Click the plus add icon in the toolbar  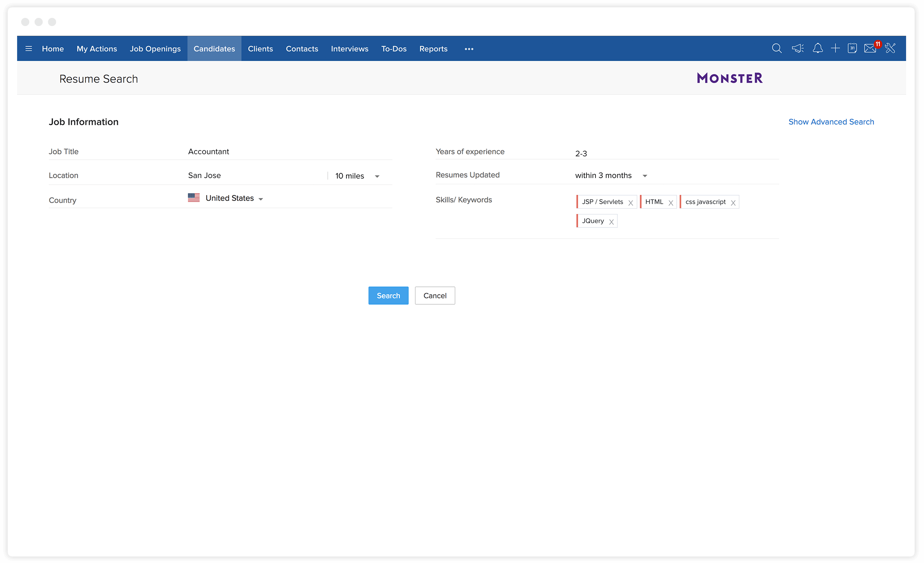pyautogui.click(x=836, y=48)
